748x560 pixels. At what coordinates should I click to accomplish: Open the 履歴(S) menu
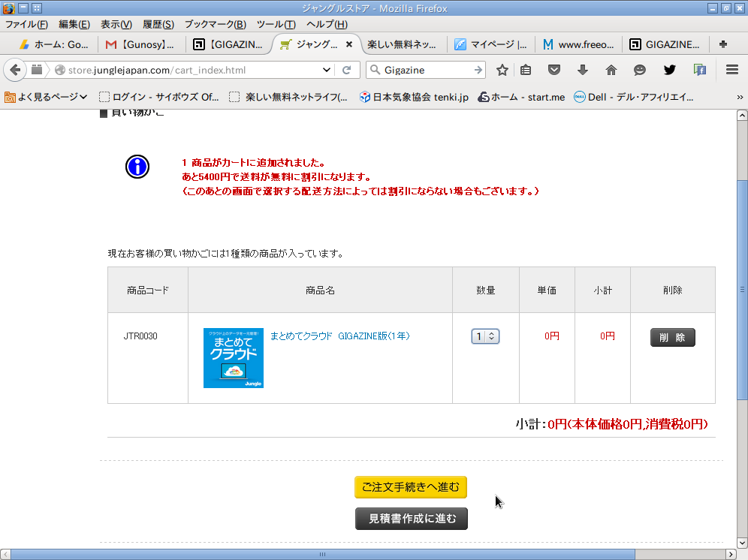click(158, 24)
